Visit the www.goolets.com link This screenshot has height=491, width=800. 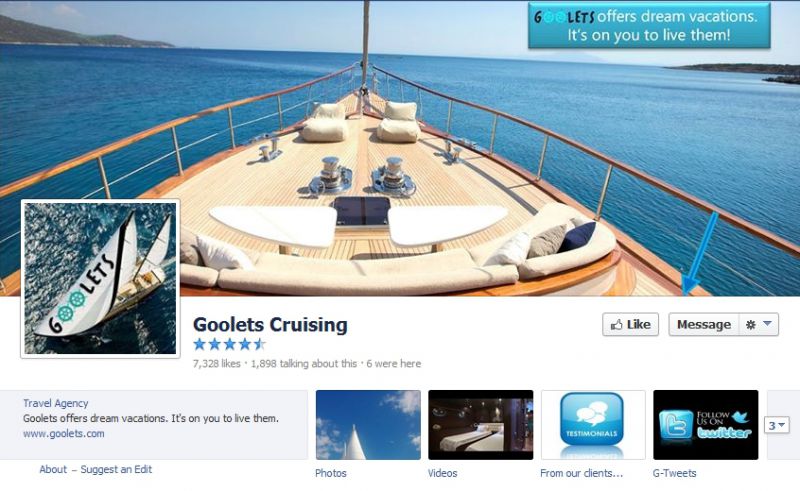pyautogui.click(x=64, y=433)
